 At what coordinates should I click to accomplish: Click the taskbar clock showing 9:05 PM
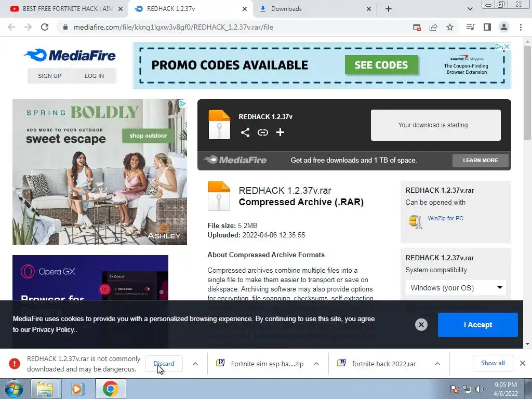(506, 389)
